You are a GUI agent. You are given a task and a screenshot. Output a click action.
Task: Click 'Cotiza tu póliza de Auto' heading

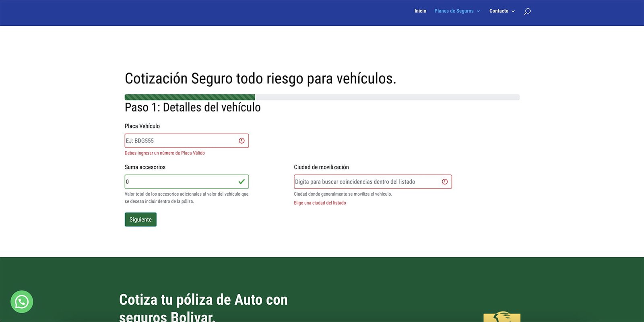(203, 308)
